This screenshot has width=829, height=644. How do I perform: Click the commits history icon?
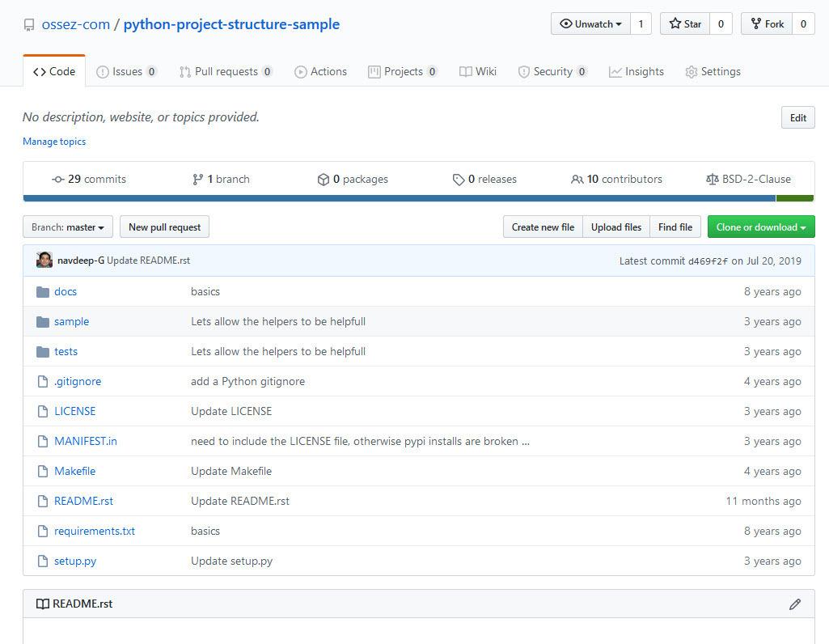point(58,180)
